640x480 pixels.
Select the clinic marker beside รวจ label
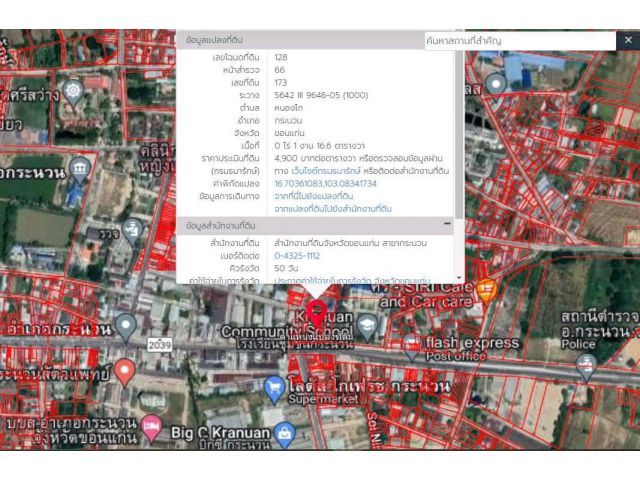[133, 231]
